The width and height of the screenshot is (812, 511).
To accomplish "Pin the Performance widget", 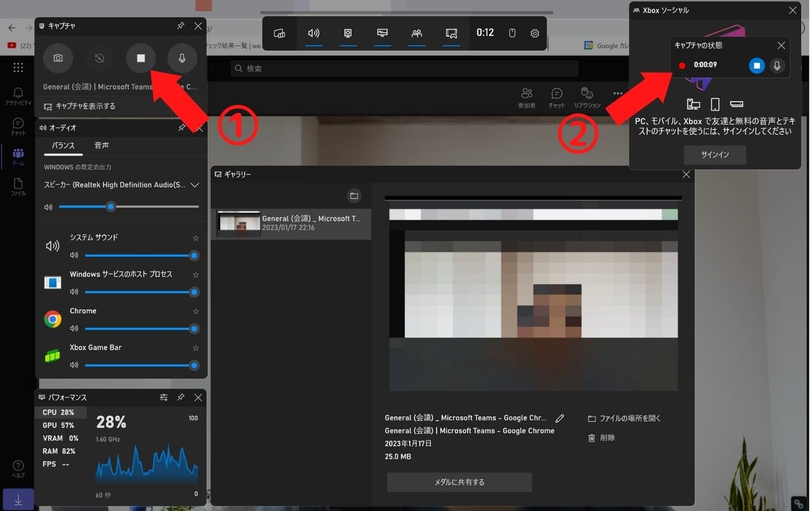I will [181, 397].
